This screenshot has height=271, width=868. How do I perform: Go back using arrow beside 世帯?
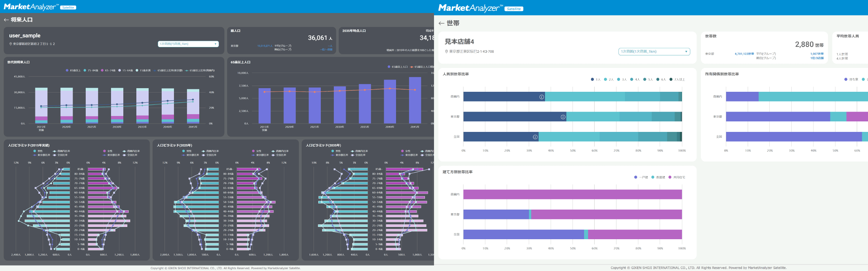coord(441,23)
